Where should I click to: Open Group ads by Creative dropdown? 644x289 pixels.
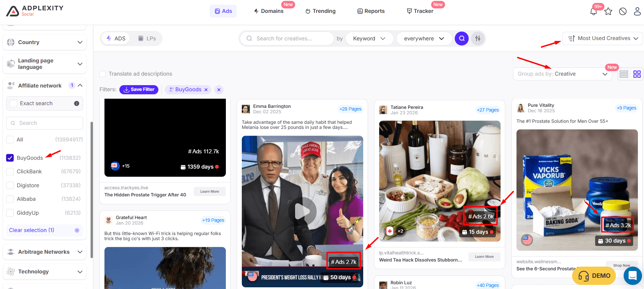click(562, 74)
